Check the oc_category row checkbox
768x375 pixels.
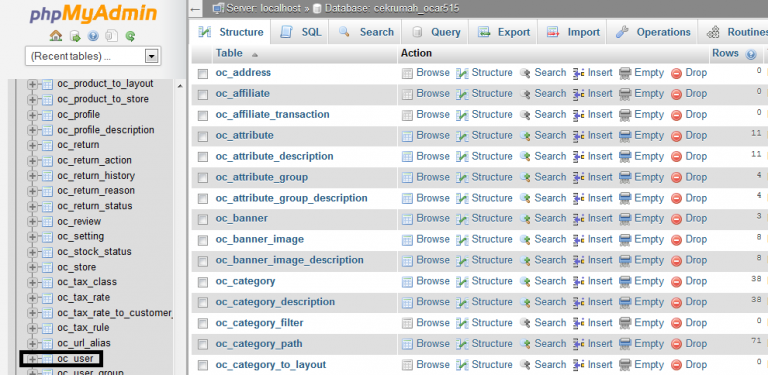[x=203, y=282]
